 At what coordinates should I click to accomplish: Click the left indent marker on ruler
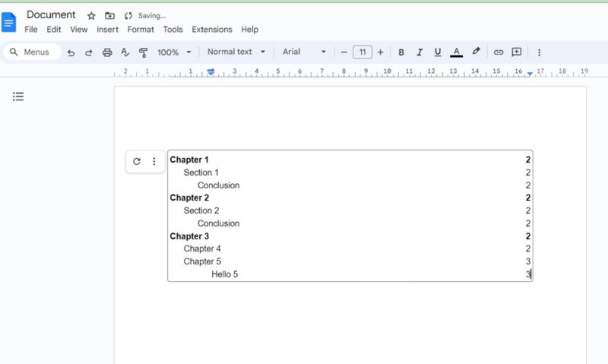coord(211,72)
